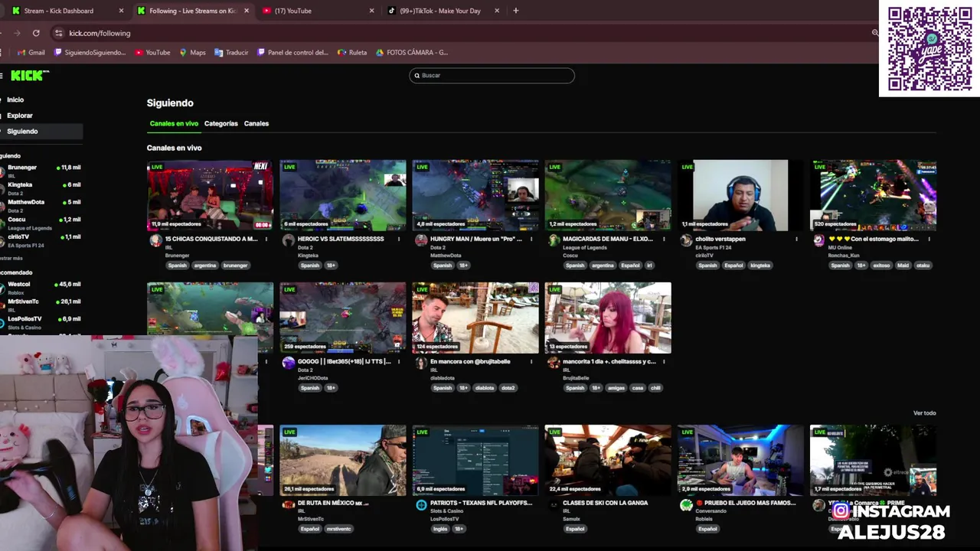The height and width of the screenshot is (551, 980).
Task: Open options menu for cholito verstappen stream
Action: pyautogui.click(x=796, y=239)
